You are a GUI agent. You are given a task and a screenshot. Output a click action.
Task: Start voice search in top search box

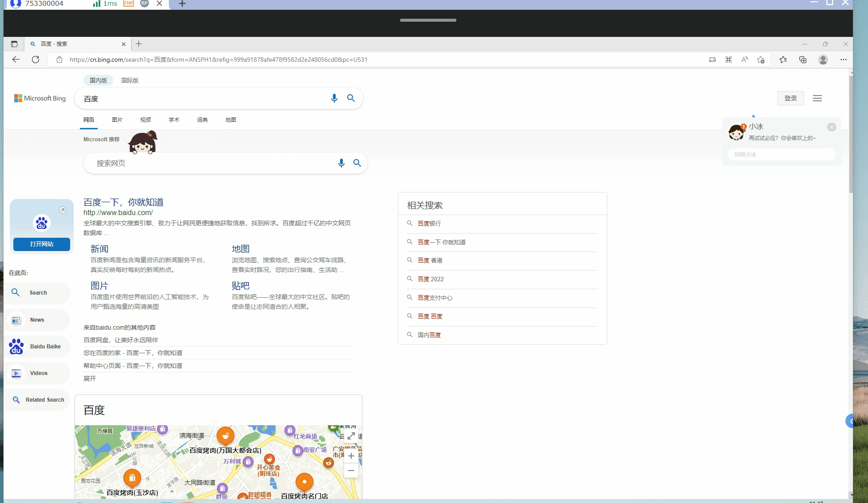coord(334,98)
